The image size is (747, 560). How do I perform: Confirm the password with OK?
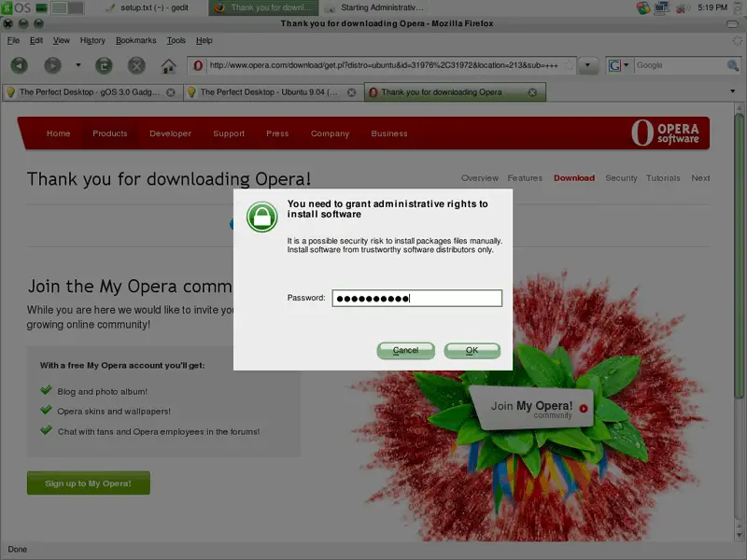pyautogui.click(x=472, y=351)
